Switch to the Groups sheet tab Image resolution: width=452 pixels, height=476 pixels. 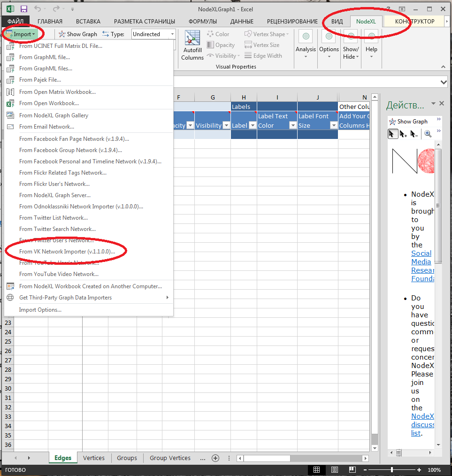127,458
